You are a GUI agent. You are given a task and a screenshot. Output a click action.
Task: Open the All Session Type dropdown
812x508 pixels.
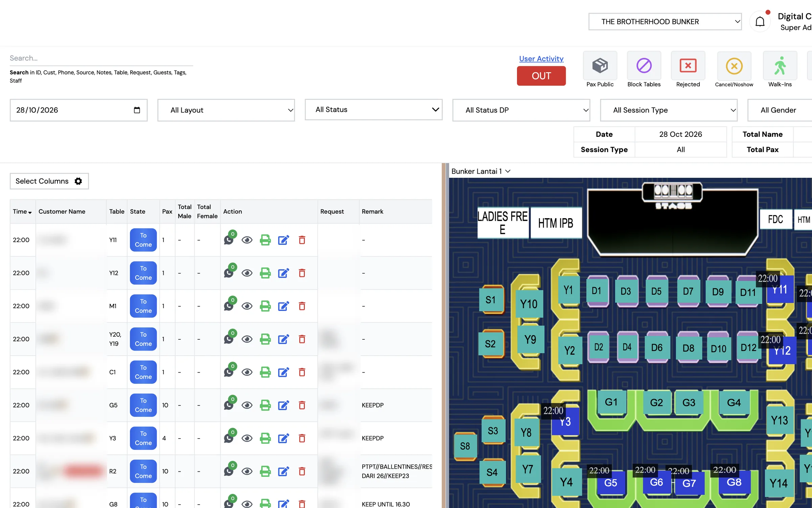669,110
